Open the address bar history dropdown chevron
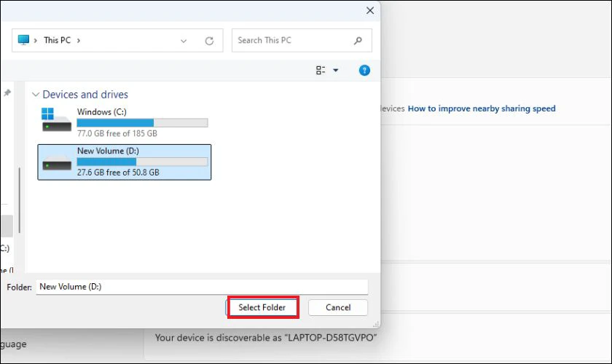The image size is (612, 364). (184, 41)
